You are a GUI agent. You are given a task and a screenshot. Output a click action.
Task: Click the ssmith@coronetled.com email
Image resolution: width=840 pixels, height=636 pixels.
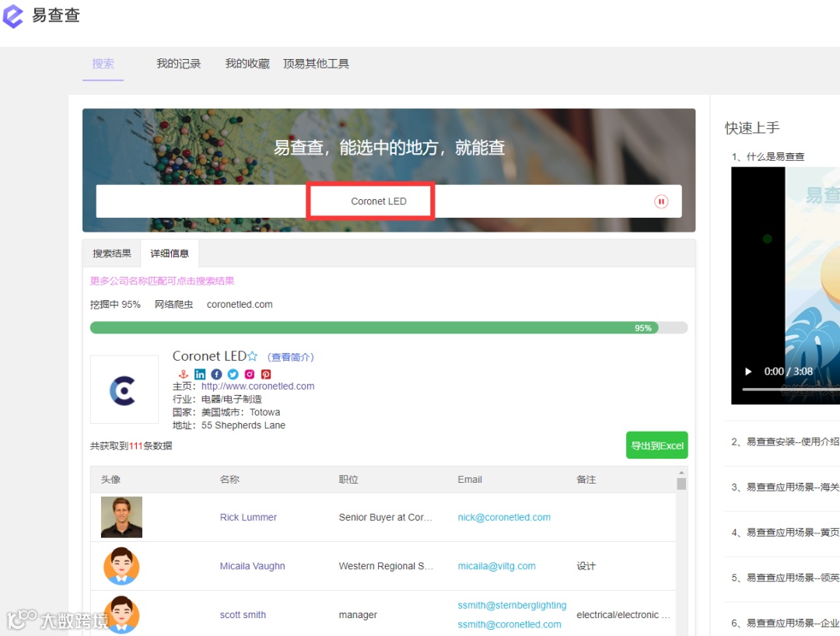(509, 624)
